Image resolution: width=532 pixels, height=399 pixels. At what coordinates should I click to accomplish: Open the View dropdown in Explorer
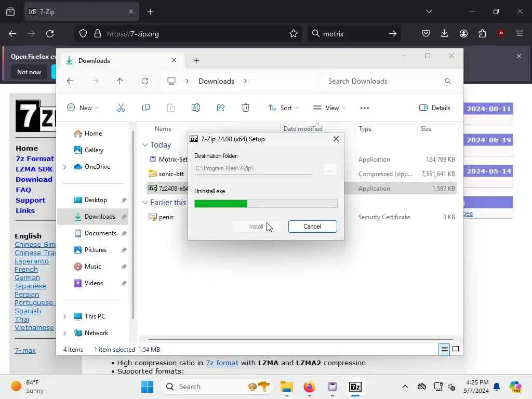pos(329,108)
